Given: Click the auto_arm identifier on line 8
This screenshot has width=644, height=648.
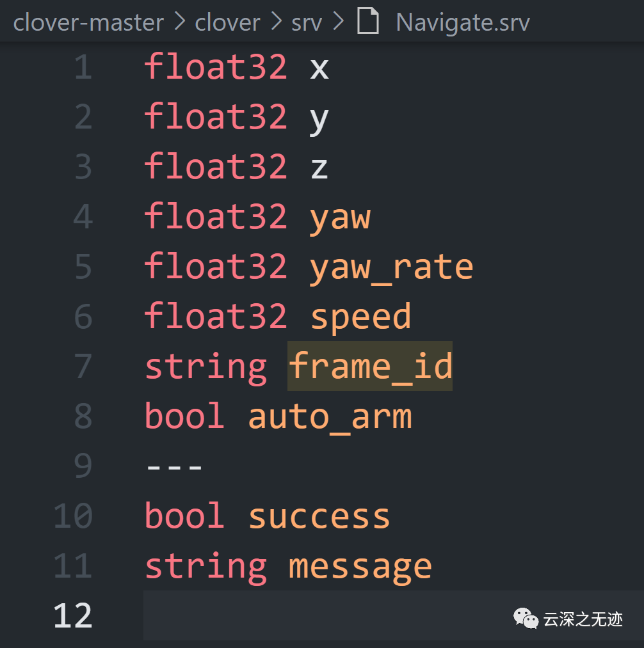Looking at the screenshot, I should [x=330, y=416].
